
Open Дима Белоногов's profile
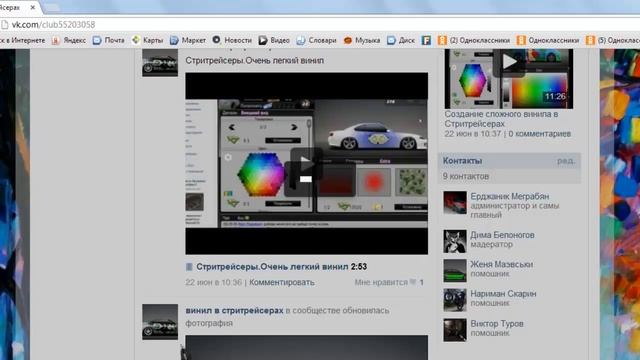pos(502,235)
